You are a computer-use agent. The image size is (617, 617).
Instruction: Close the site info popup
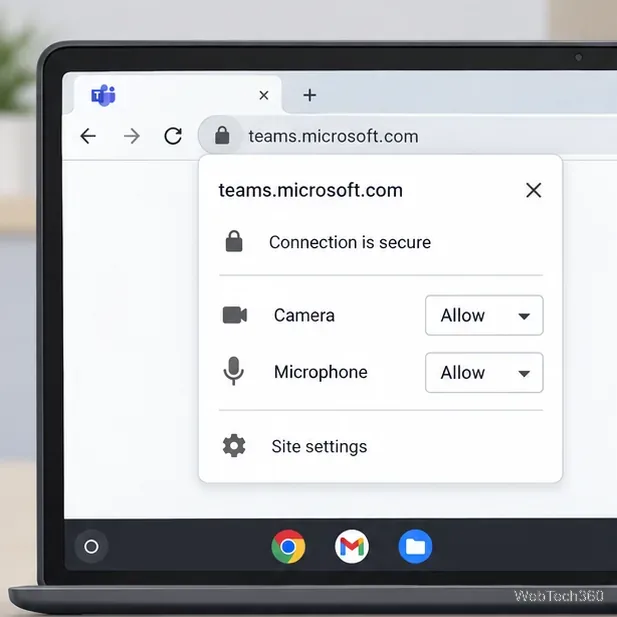pos(533,190)
